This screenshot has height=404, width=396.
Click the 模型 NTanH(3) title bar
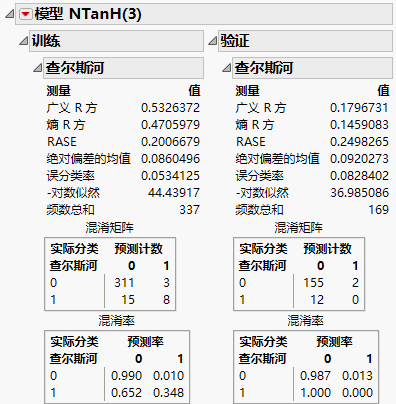coord(204,14)
